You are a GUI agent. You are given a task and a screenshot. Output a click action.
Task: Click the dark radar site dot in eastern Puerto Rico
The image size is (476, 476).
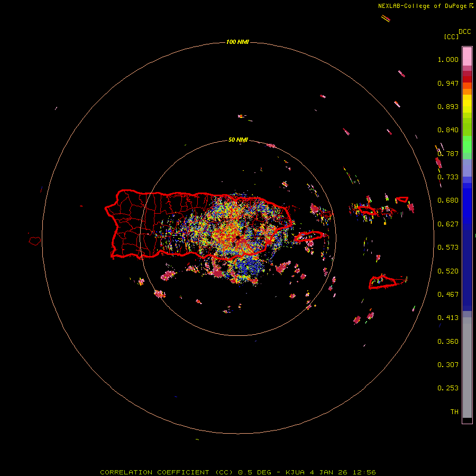[x=238, y=237]
